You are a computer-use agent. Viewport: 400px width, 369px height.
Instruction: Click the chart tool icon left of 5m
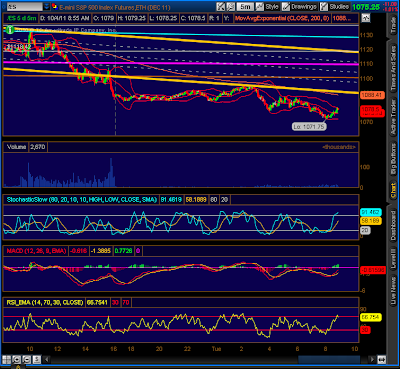pyautogui.click(x=230, y=7)
